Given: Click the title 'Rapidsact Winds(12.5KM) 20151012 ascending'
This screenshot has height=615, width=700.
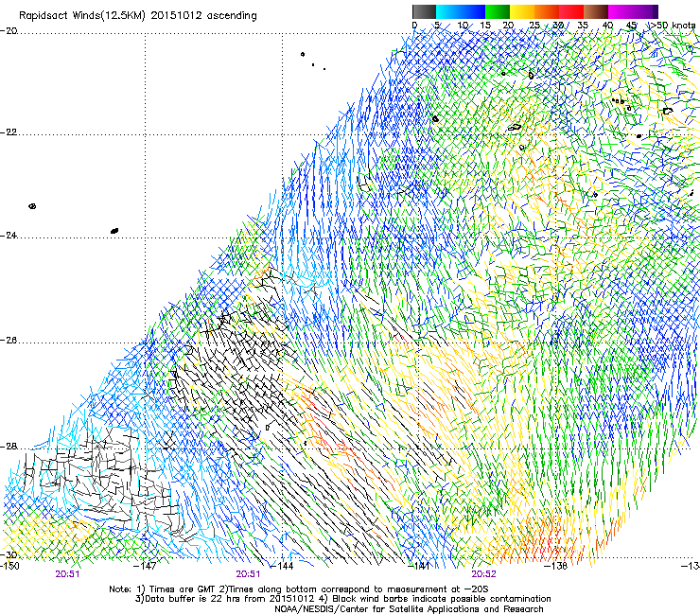Looking at the screenshot, I should click(x=138, y=16).
